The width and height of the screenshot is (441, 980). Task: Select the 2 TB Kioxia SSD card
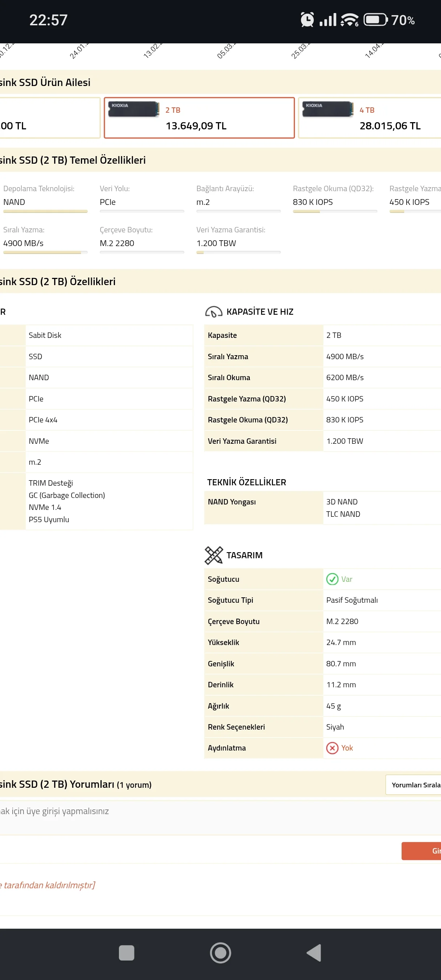point(200,118)
